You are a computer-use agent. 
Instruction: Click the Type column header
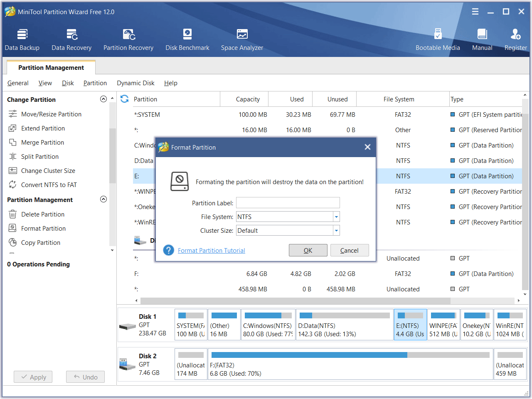(x=485, y=99)
